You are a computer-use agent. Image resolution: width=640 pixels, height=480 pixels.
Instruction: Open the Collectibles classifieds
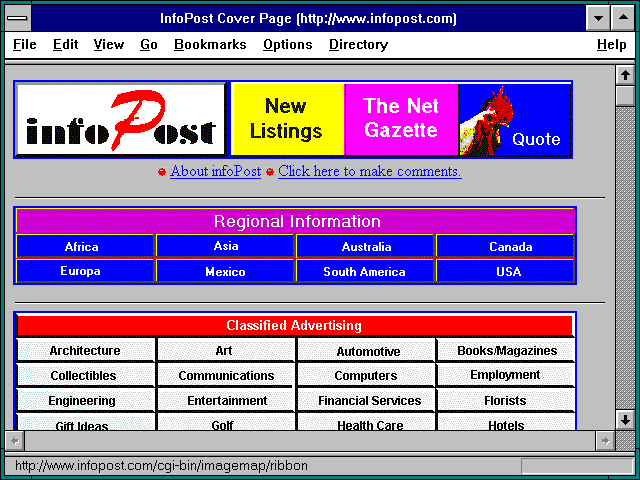pyautogui.click(x=86, y=375)
